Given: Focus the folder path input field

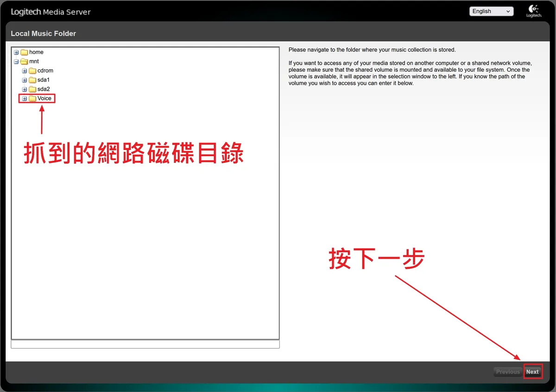Looking at the screenshot, I should (145, 344).
